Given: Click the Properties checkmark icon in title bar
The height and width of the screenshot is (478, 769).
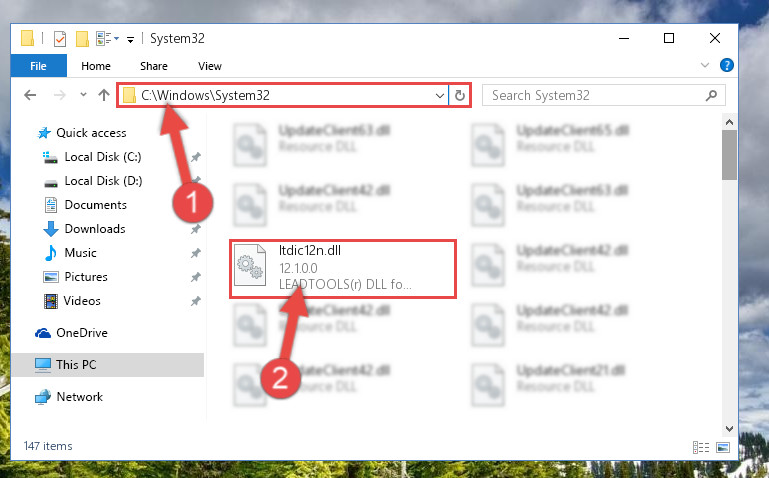Looking at the screenshot, I should pyautogui.click(x=60, y=38).
